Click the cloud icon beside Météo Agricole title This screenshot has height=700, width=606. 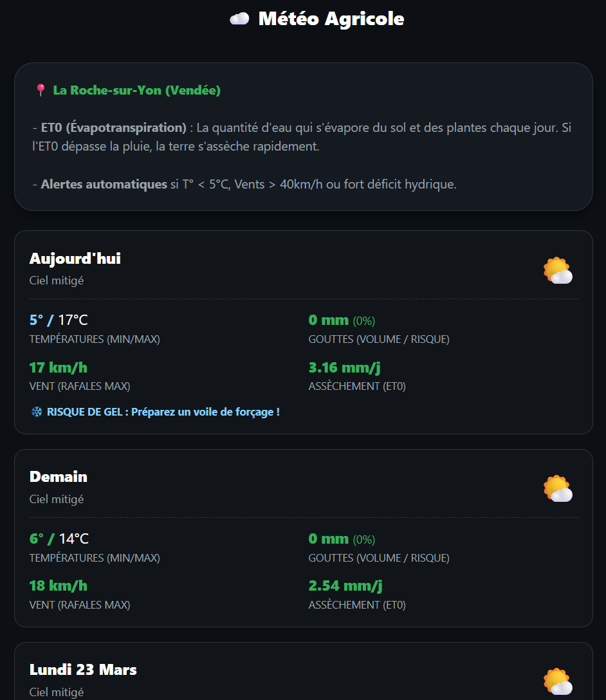(x=239, y=19)
